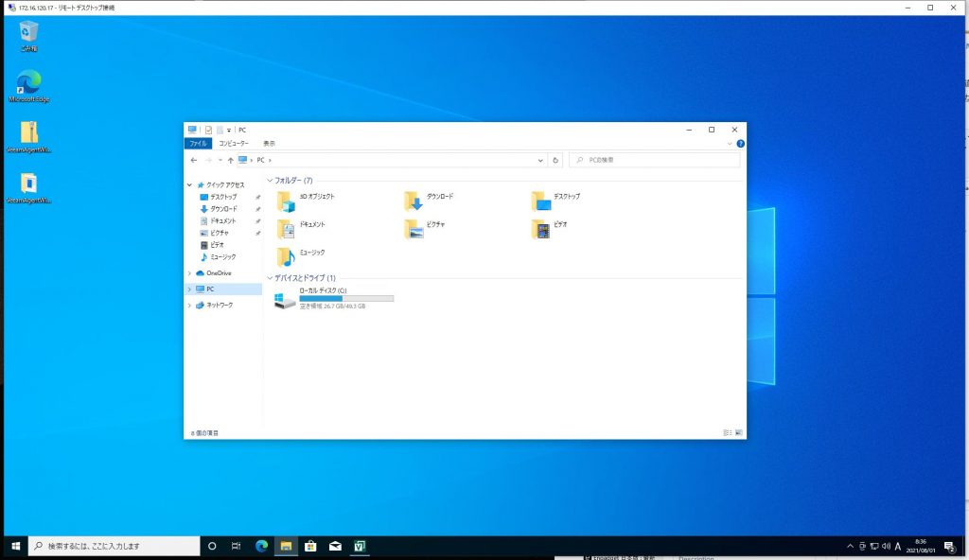This screenshot has width=969, height=560.
Task: Select the VeeamAgent zipped folder on desktop
Action: (x=28, y=136)
